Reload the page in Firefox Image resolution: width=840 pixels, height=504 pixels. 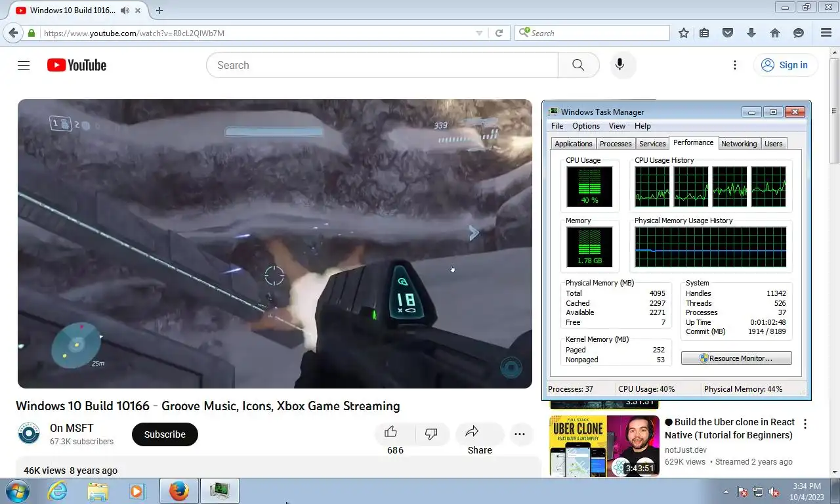coord(499,33)
